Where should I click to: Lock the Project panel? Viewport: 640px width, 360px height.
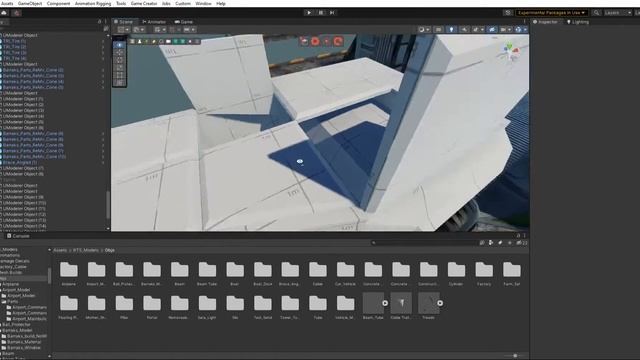pos(518,236)
